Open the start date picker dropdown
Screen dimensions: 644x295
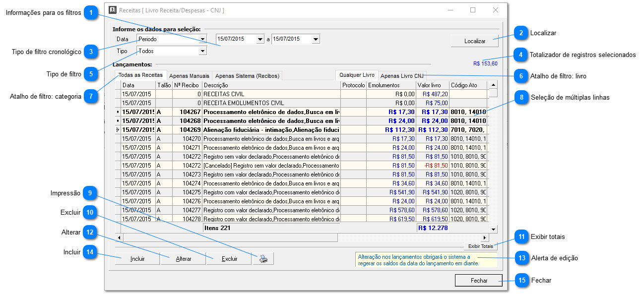[x=260, y=39]
